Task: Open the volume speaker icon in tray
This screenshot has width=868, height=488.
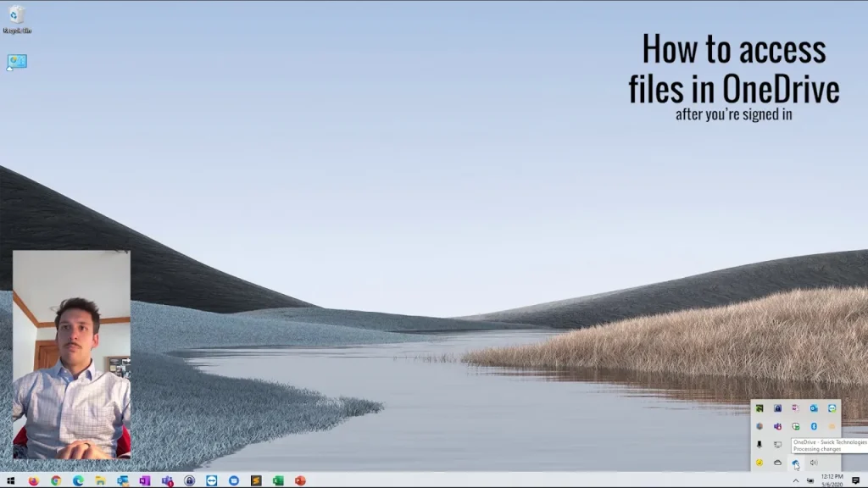Action: point(814,463)
